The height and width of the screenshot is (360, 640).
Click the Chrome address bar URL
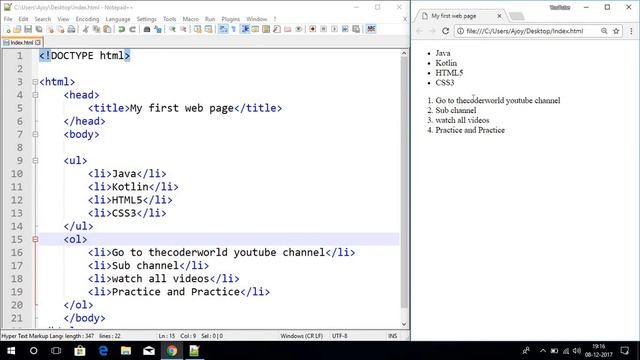524,31
